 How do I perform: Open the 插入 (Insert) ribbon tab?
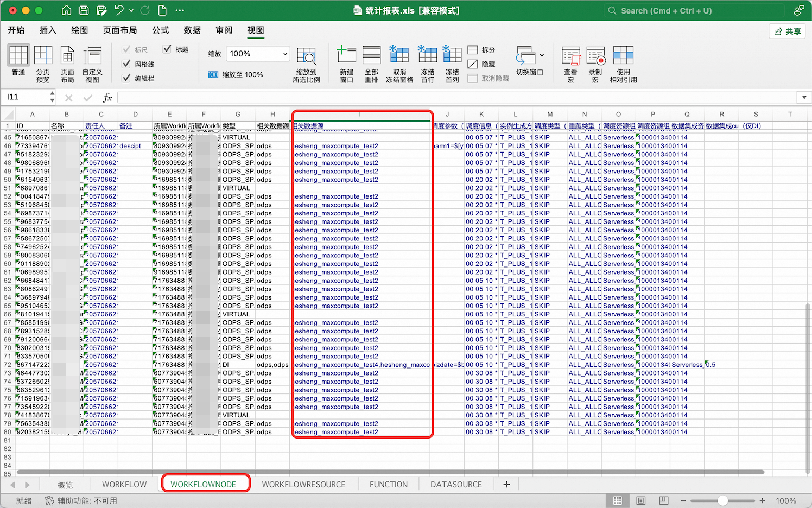(48, 30)
